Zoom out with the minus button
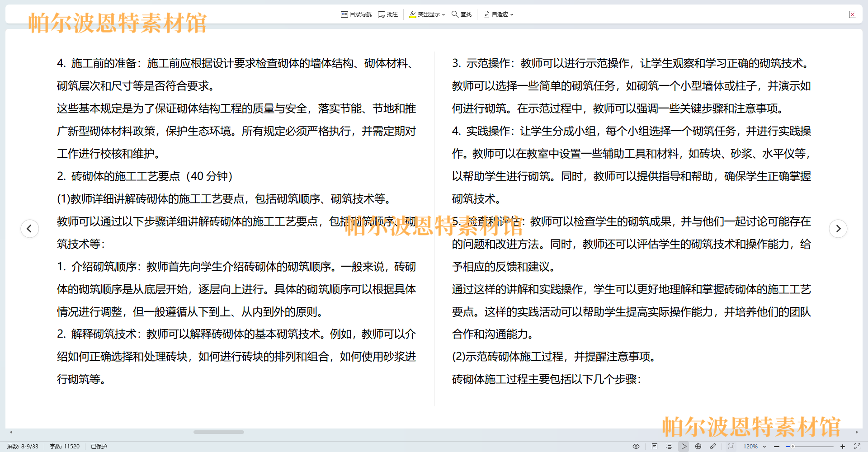868x452 pixels. tap(777, 446)
